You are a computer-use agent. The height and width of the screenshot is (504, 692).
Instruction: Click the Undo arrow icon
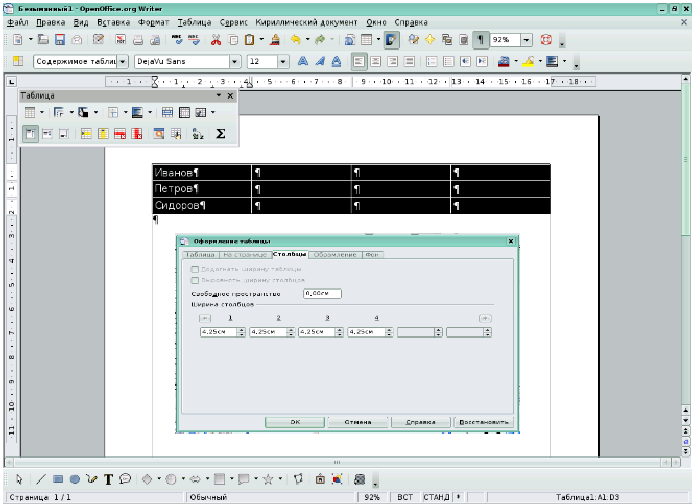pos(295,40)
